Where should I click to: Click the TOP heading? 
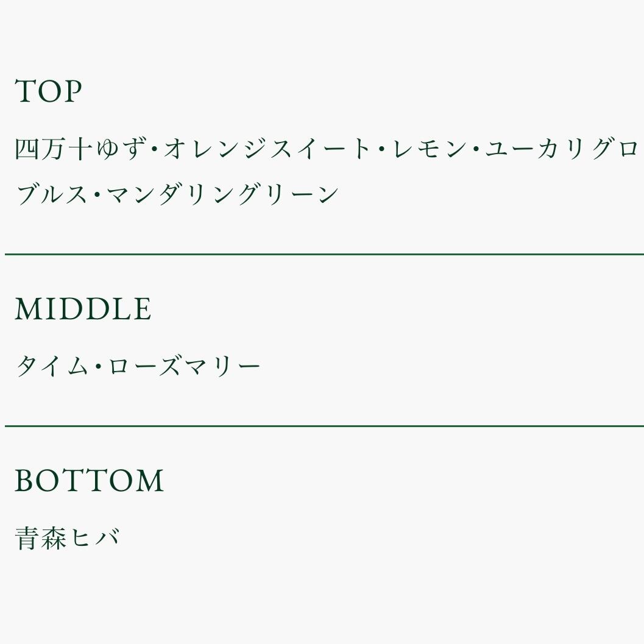48,91
